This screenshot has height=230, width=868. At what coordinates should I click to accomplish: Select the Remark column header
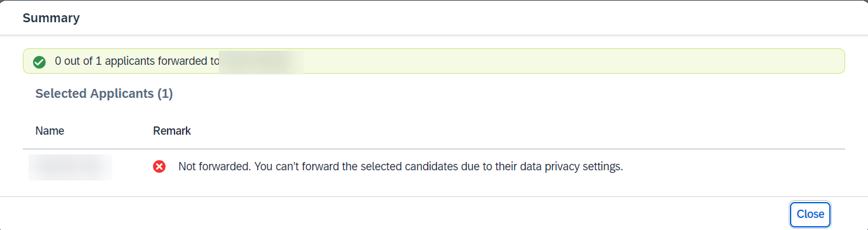point(172,131)
